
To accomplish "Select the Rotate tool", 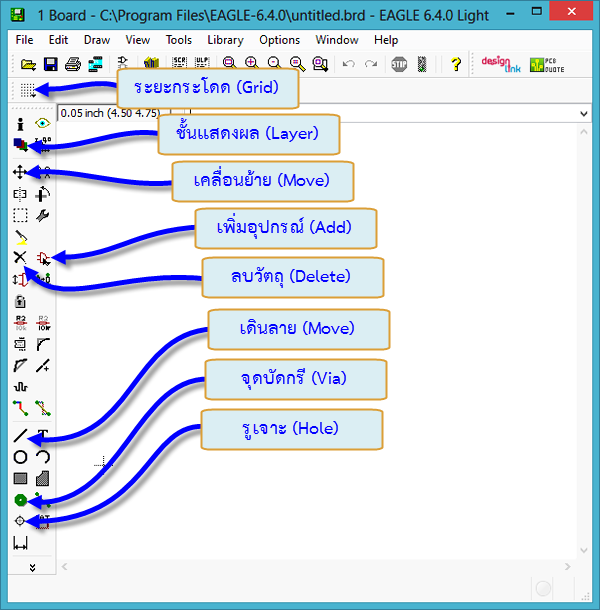I will click(42, 194).
